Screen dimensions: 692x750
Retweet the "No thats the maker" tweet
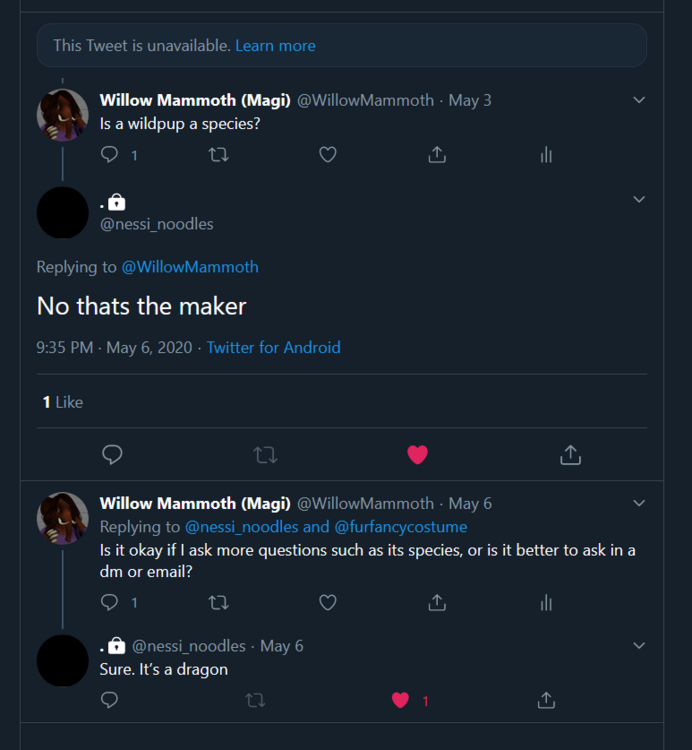click(265, 455)
